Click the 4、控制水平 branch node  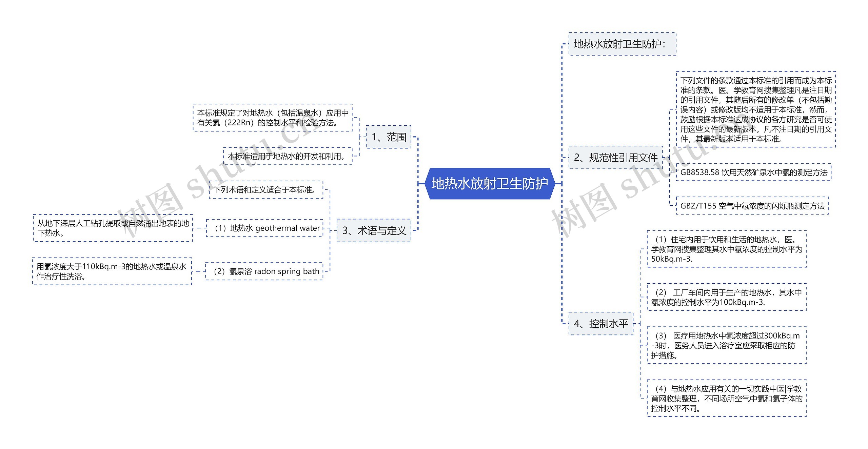tap(601, 324)
